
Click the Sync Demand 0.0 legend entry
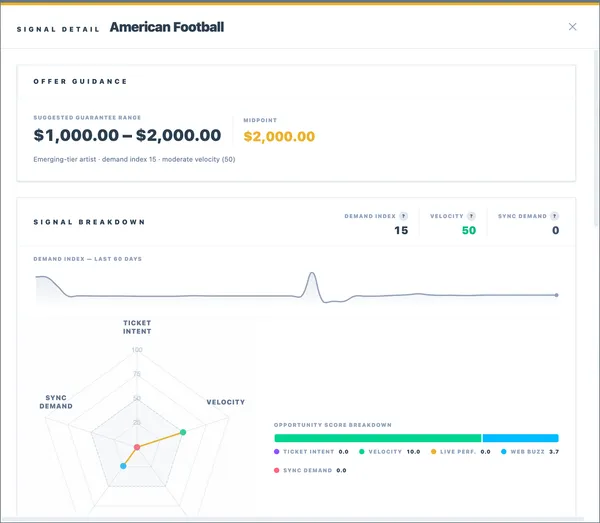tap(310, 470)
